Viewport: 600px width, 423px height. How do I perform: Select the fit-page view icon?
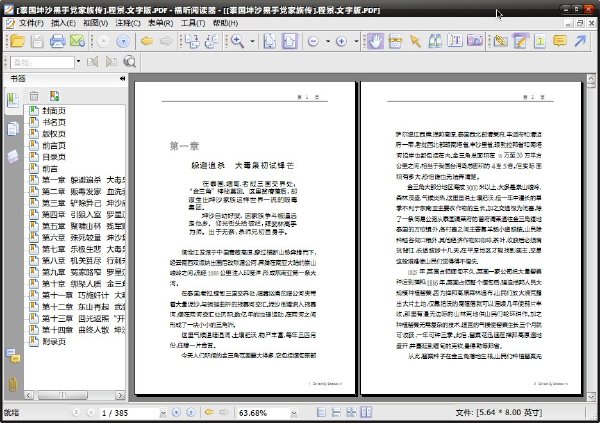(270, 41)
